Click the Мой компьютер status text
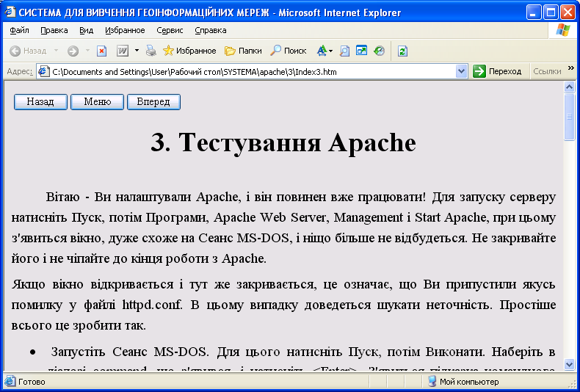Image resolution: width=580 pixels, height=392 pixels. [469, 382]
